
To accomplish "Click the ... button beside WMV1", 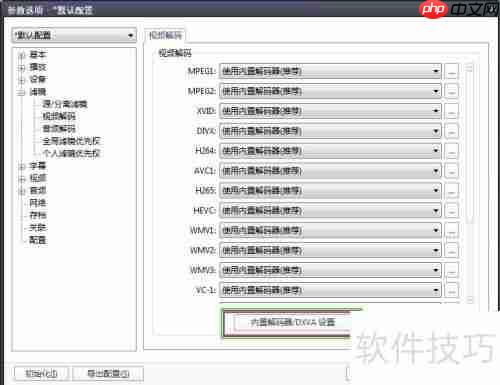I will coord(451,231).
